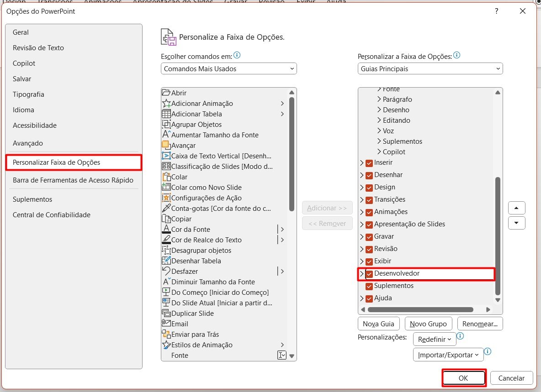Click the Cor da Fonte icon

(x=166, y=230)
